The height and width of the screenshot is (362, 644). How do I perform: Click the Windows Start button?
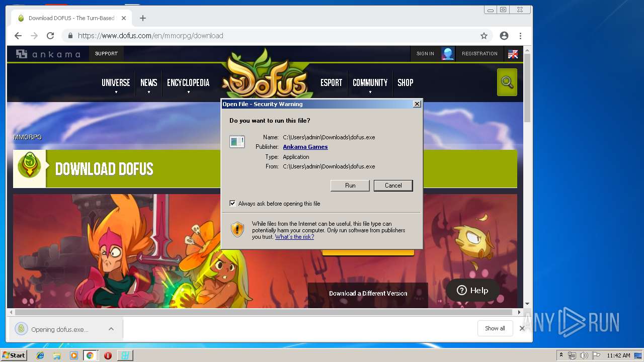14,355
